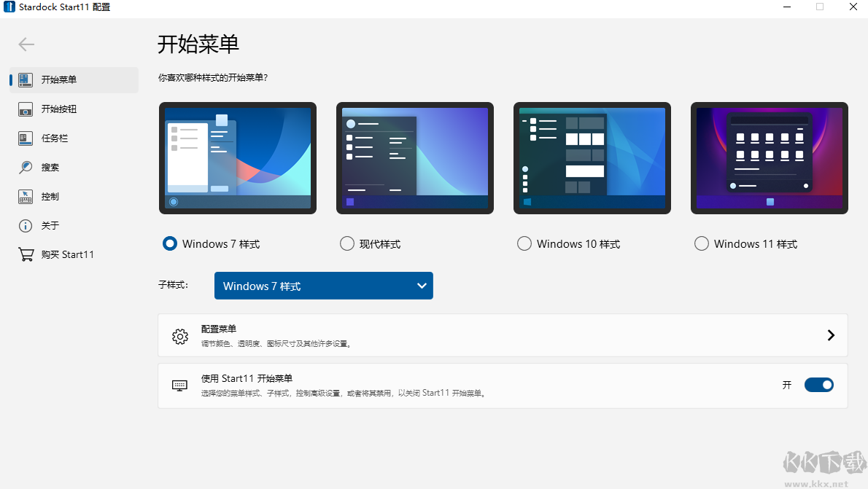Select the Windows 10 样式 option
This screenshot has width=868, height=489.
(524, 243)
